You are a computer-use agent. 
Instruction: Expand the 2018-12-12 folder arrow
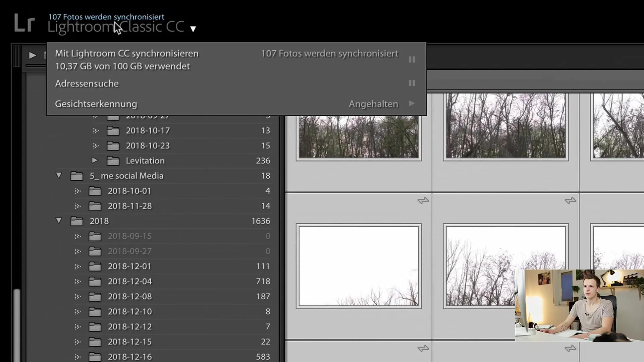(x=77, y=327)
